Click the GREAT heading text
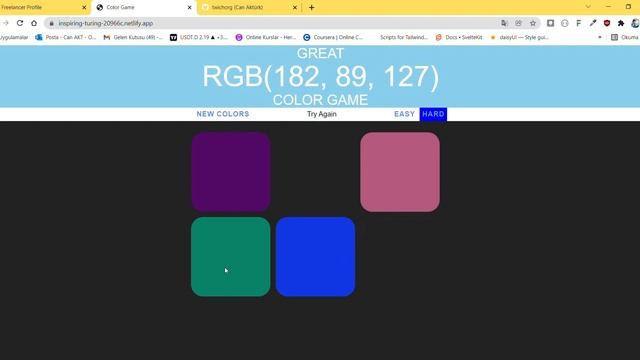 tap(320, 53)
